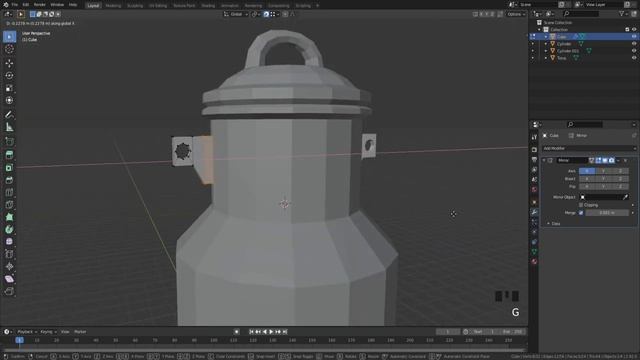Open the Object Data mesh properties tab
The width and height of the screenshot is (640, 360).
click(534, 252)
